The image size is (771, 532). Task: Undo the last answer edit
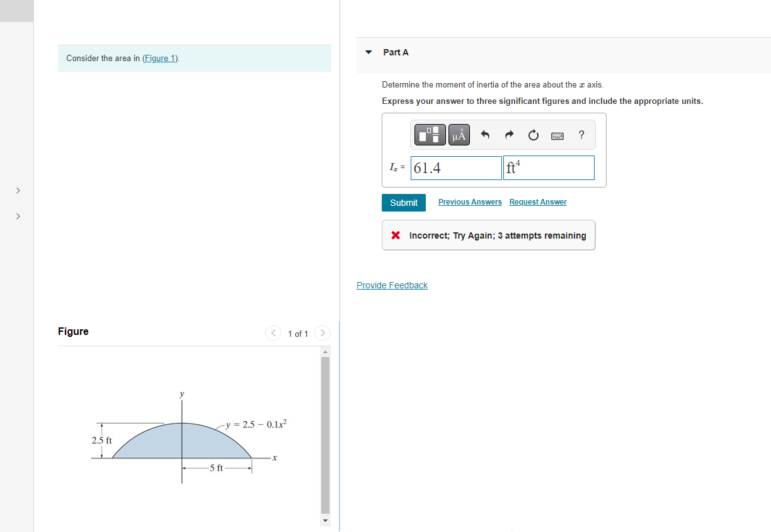click(485, 135)
